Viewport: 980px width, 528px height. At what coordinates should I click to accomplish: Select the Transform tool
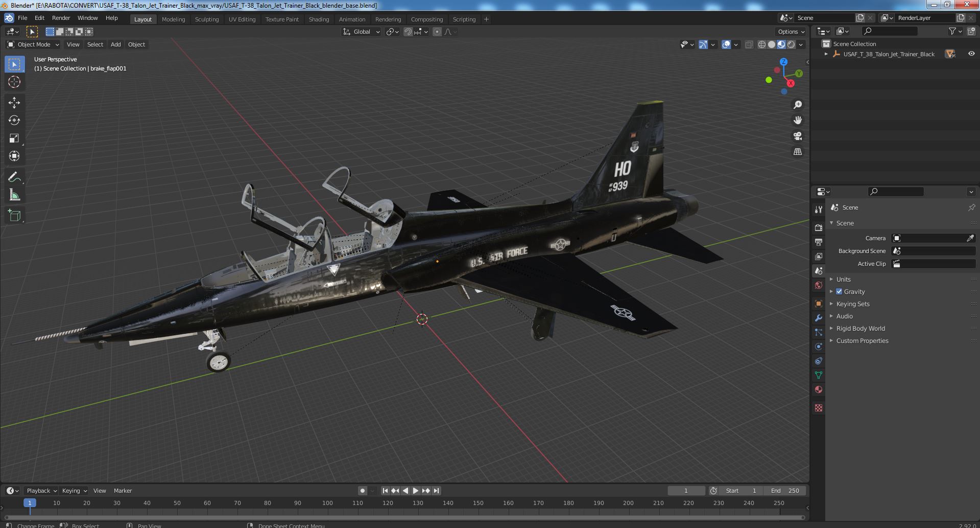[14, 156]
